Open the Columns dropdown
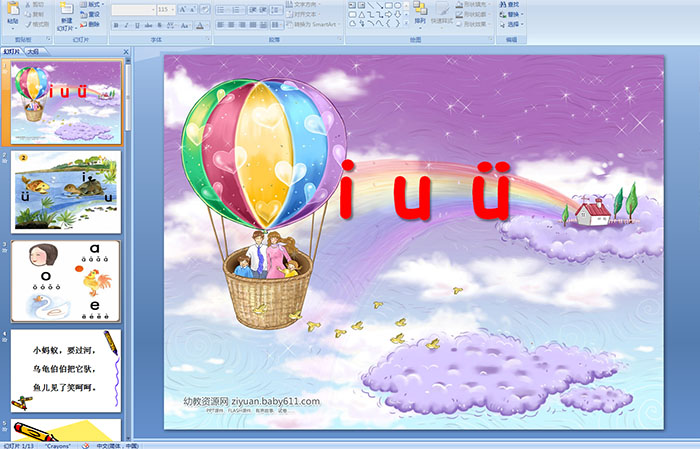Screen dimensions: 700x449 point(277,25)
